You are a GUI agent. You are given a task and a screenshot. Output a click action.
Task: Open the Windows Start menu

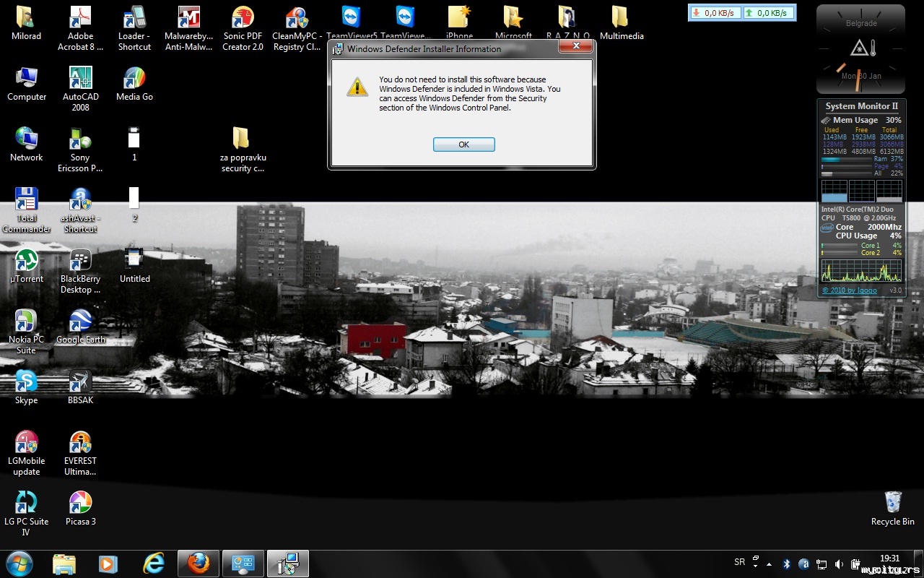coord(19,564)
